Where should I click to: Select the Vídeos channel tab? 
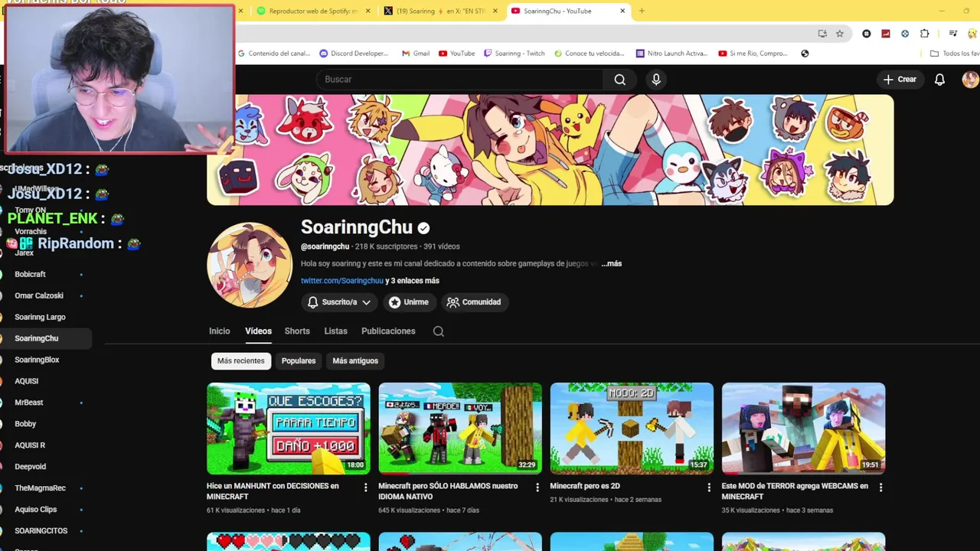coord(258,331)
